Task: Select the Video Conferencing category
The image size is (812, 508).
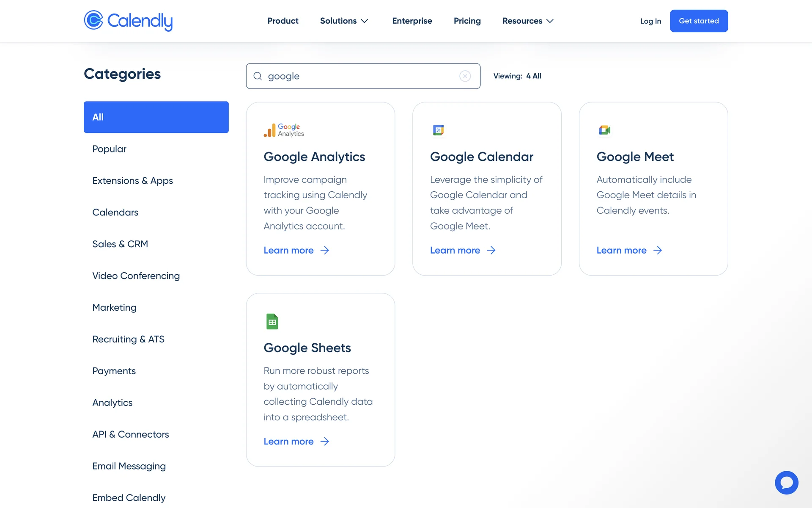Action: point(136,276)
